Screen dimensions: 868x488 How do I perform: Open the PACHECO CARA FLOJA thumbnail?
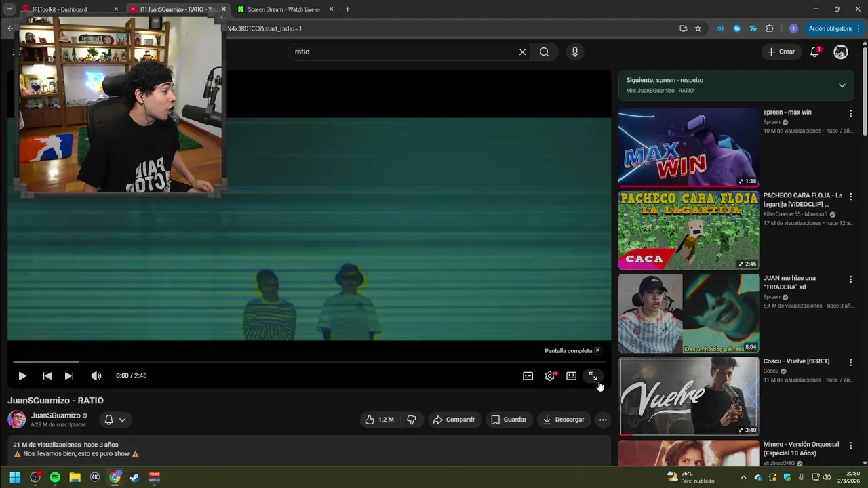(x=688, y=230)
